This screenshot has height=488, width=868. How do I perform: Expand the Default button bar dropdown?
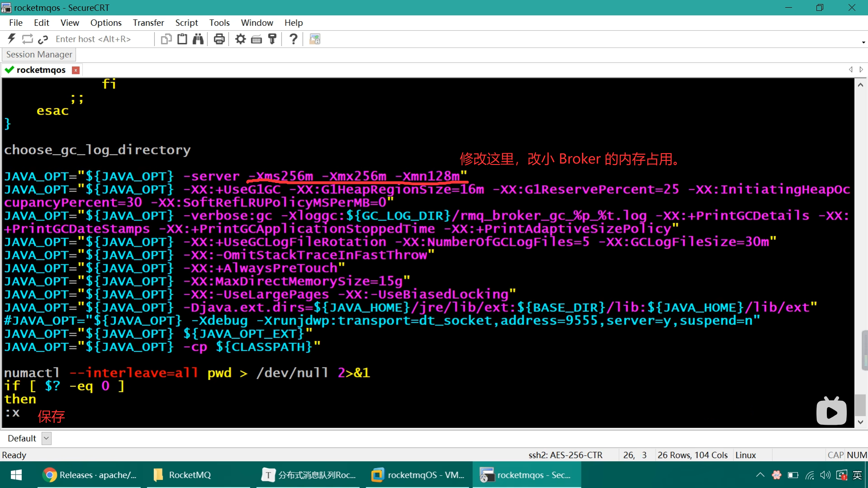(46, 438)
